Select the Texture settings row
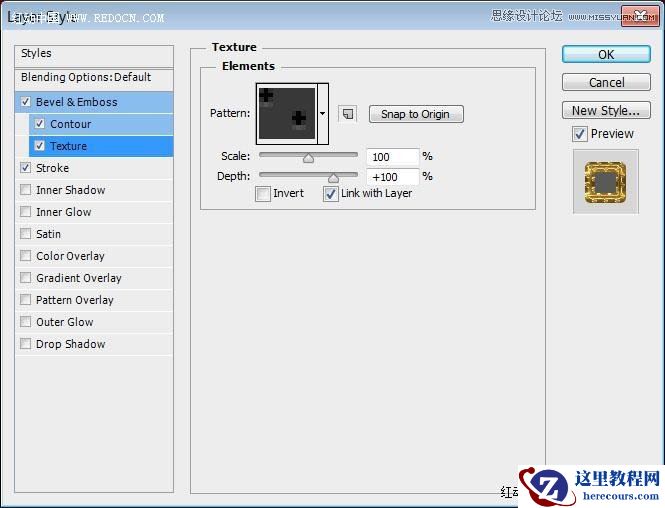Image resolution: width=665 pixels, height=508 pixels. point(101,146)
